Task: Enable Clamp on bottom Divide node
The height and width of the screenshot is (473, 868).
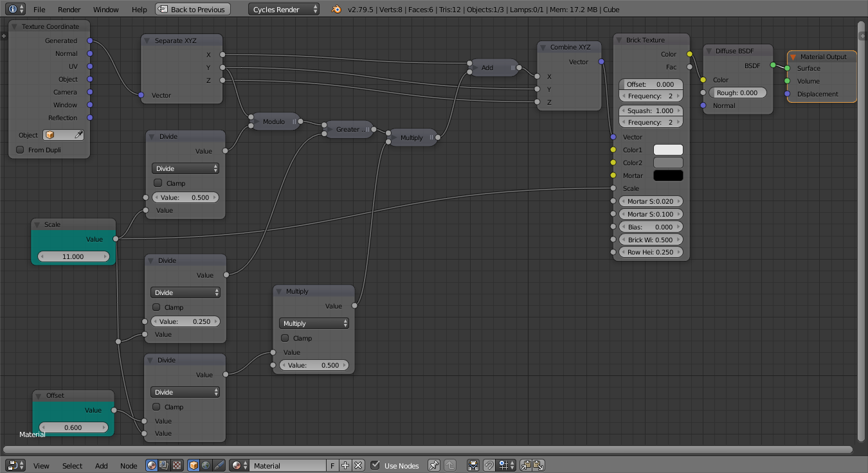Action: tap(156, 407)
